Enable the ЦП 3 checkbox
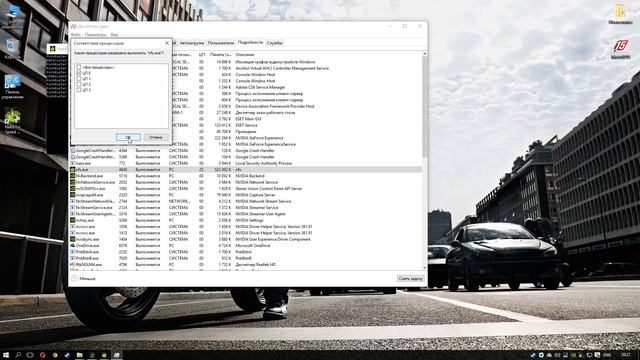The image size is (640, 360). click(78, 90)
